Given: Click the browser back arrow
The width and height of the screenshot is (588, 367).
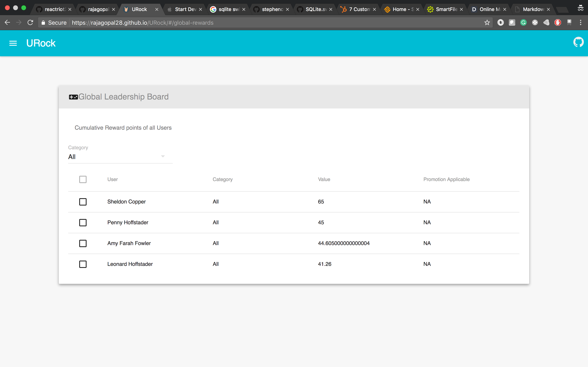Looking at the screenshot, I should [x=7, y=23].
